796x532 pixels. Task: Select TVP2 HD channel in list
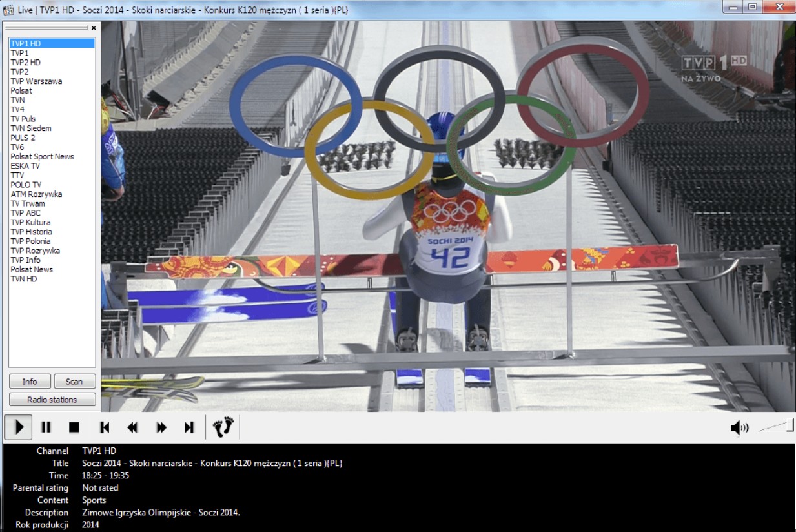click(x=25, y=63)
